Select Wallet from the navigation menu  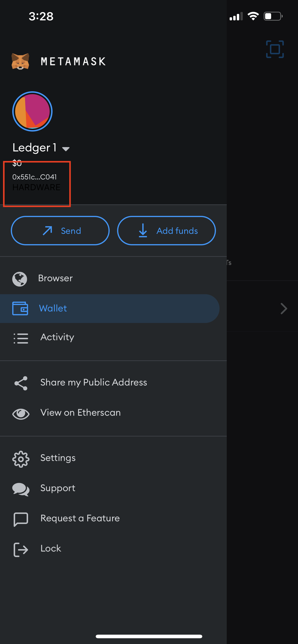click(x=53, y=309)
